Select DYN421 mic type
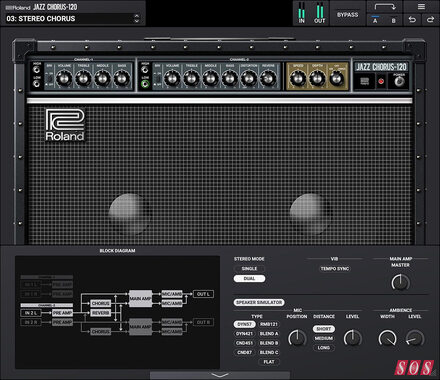 [244, 333]
